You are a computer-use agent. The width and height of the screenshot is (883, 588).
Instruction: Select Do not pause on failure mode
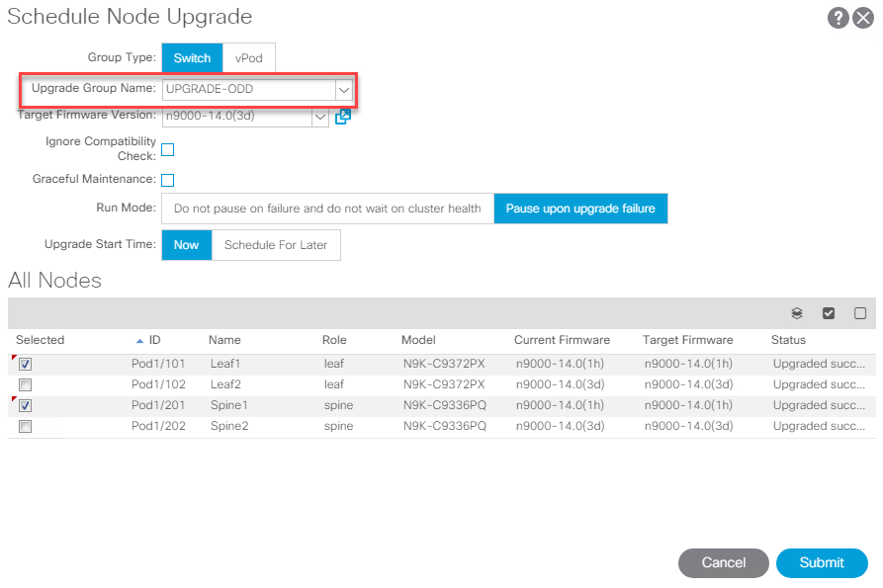[x=327, y=209]
